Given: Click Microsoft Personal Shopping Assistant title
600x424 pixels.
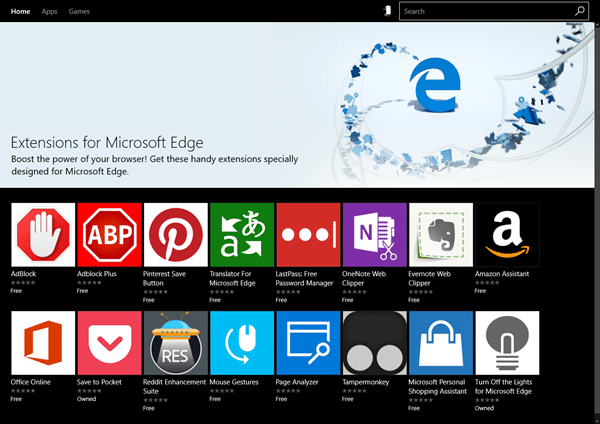Looking at the screenshot, I should pos(437,386).
